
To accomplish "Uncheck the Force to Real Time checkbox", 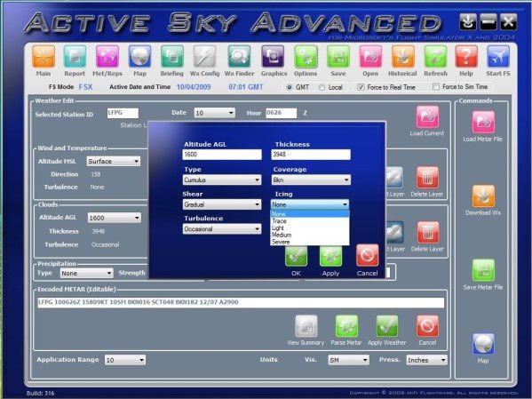I will (x=361, y=87).
